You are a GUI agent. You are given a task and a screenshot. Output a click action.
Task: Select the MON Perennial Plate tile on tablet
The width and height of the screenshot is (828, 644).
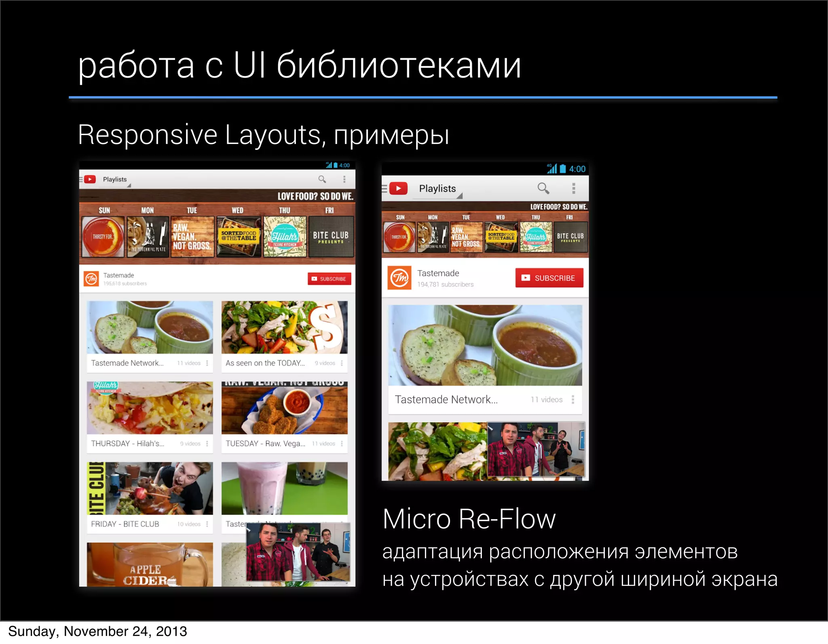coord(148,236)
